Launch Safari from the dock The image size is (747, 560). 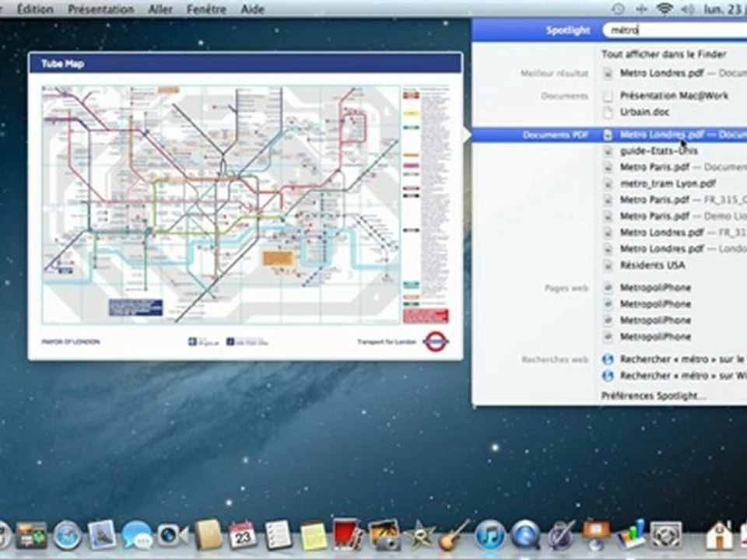click(67, 535)
